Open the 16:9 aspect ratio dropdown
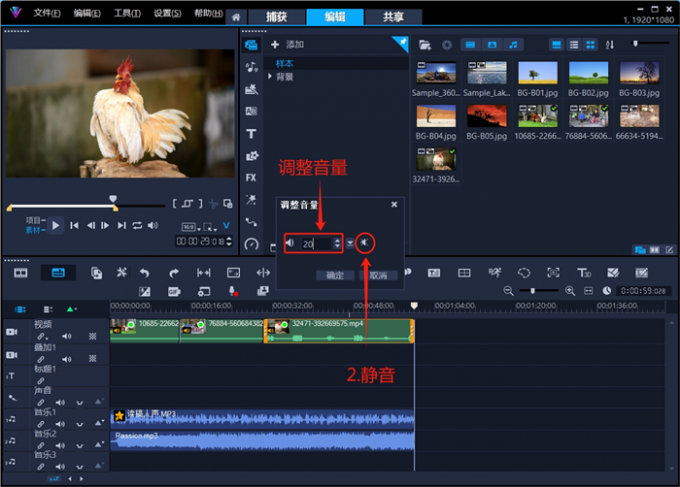Image resolution: width=680 pixels, height=487 pixels. tap(191, 227)
